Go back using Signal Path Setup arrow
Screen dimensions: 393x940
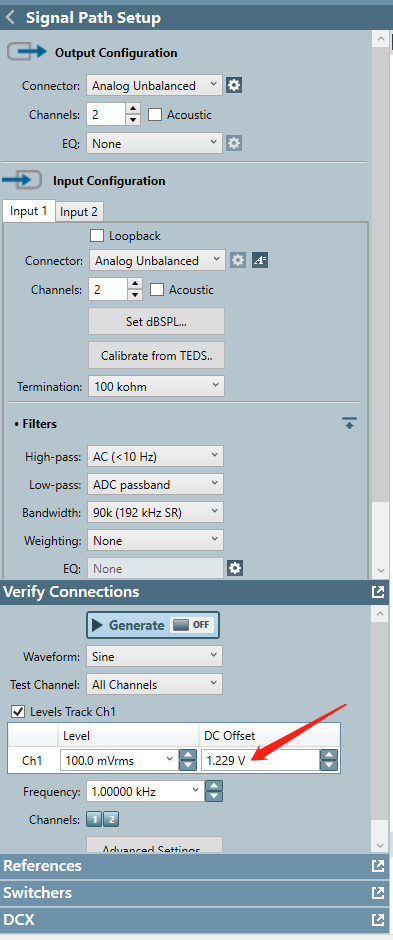(x=10, y=17)
